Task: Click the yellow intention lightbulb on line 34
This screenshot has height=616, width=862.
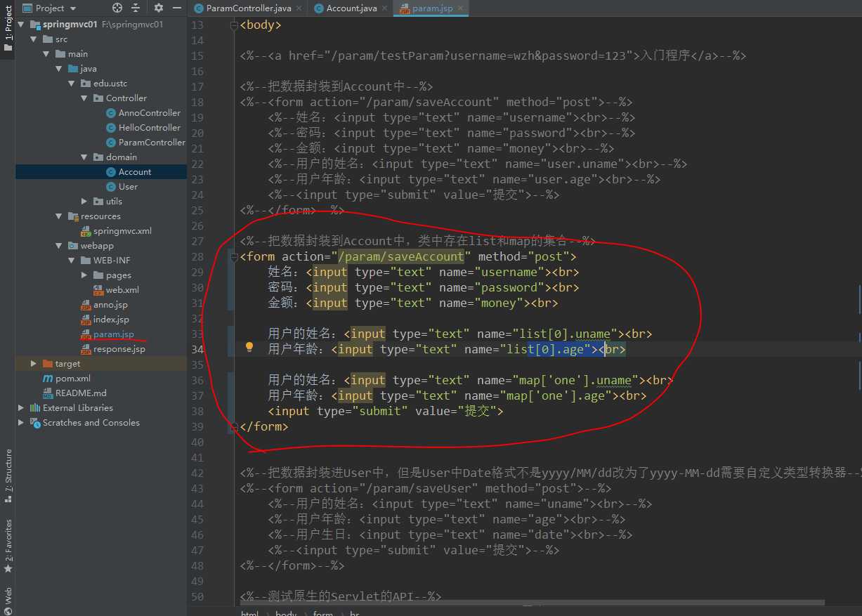Action: click(249, 347)
